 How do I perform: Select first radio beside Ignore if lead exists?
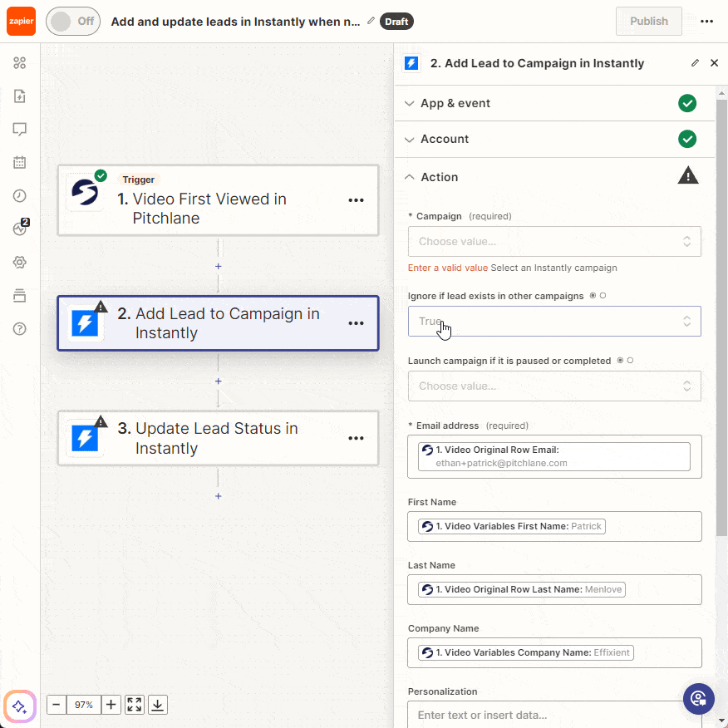click(593, 296)
